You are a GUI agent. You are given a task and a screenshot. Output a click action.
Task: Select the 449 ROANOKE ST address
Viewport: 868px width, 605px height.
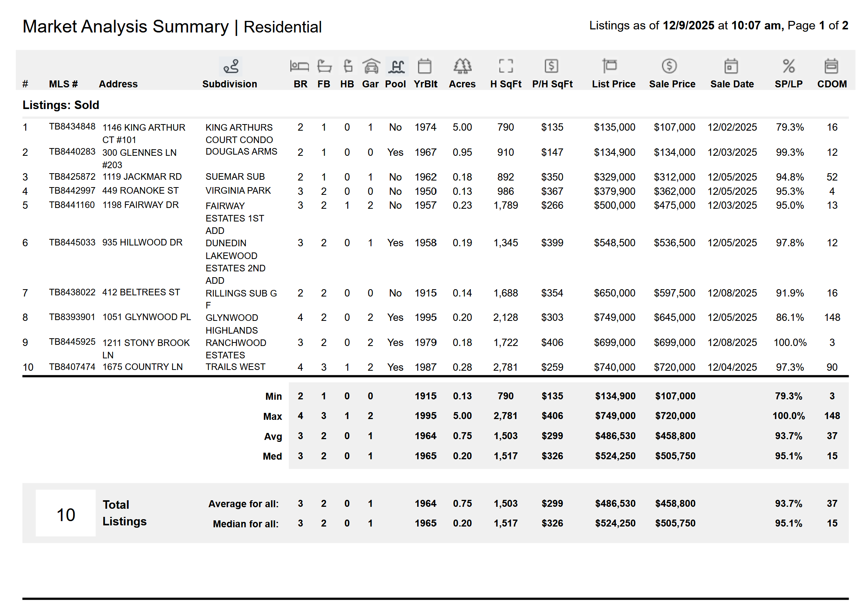140,191
